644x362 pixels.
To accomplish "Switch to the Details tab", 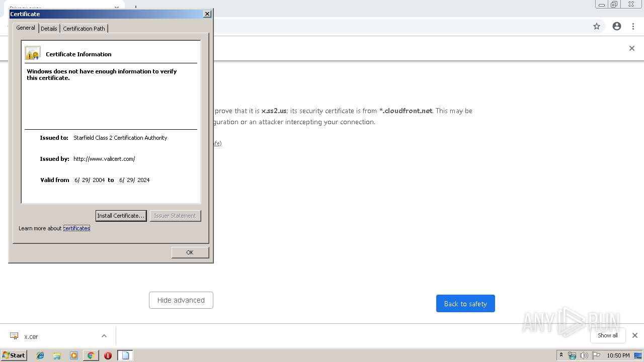I will pyautogui.click(x=49, y=29).
